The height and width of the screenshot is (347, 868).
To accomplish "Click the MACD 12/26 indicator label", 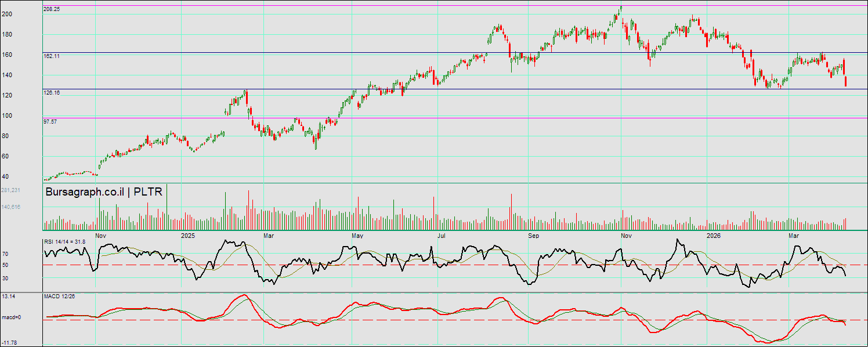I will (x=60, y=296).
